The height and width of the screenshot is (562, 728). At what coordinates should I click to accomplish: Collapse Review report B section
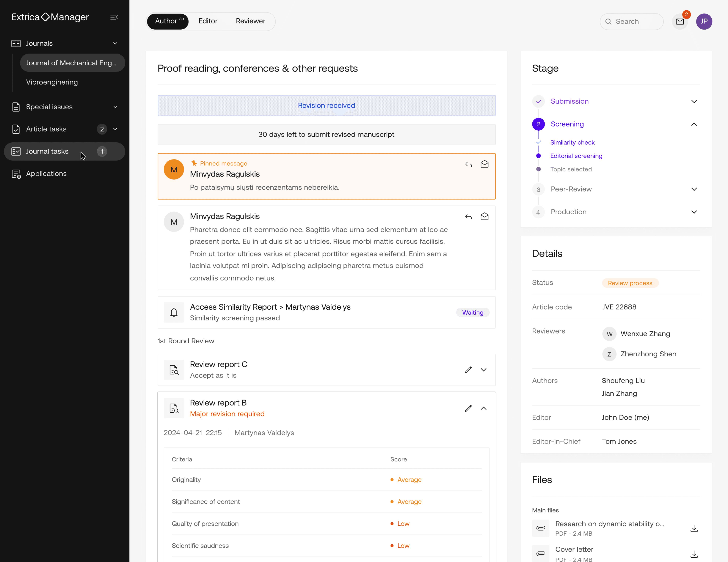tap(483, 408)
